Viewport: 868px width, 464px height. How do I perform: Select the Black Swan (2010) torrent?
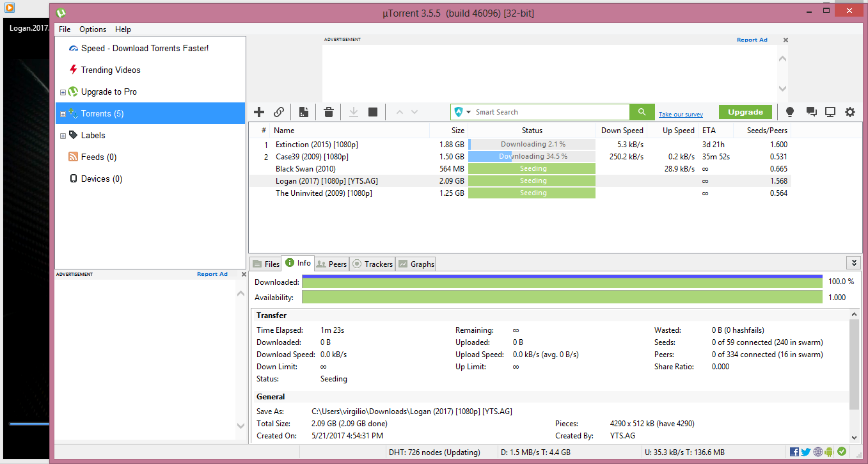519,169
